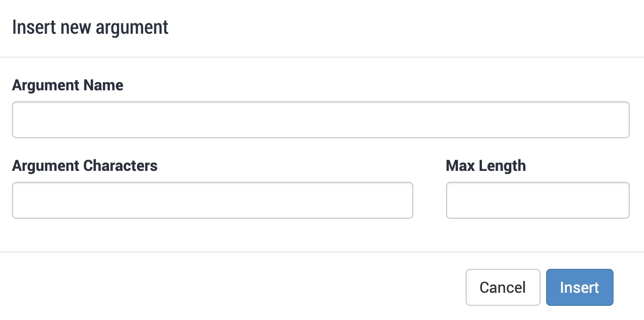Submit the argument with Insert
The height and width of the screenshot is (320, 644).
coord(579,287)
